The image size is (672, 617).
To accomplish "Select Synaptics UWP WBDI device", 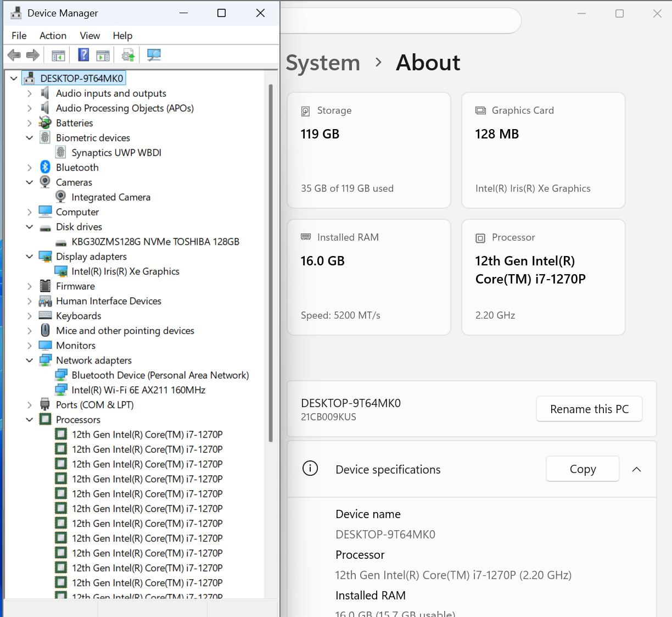I will 116,153.
